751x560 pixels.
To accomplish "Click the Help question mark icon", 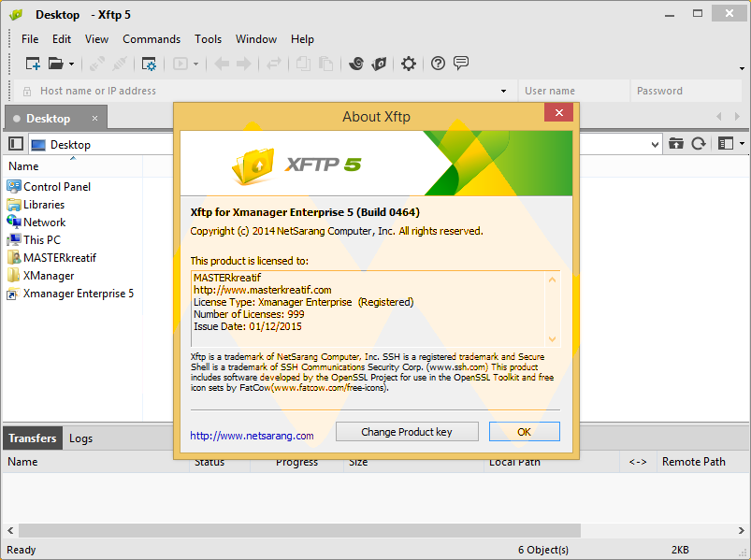I will [438, 64].
